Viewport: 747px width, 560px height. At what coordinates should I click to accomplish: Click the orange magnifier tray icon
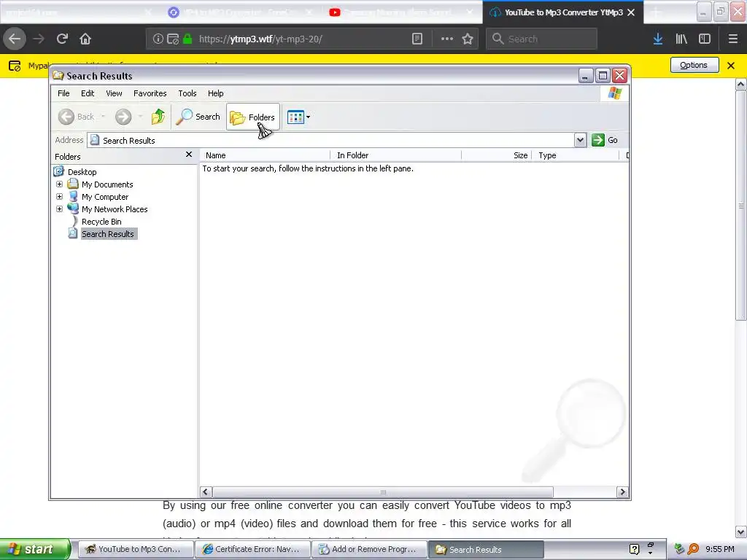click(693, 549)
